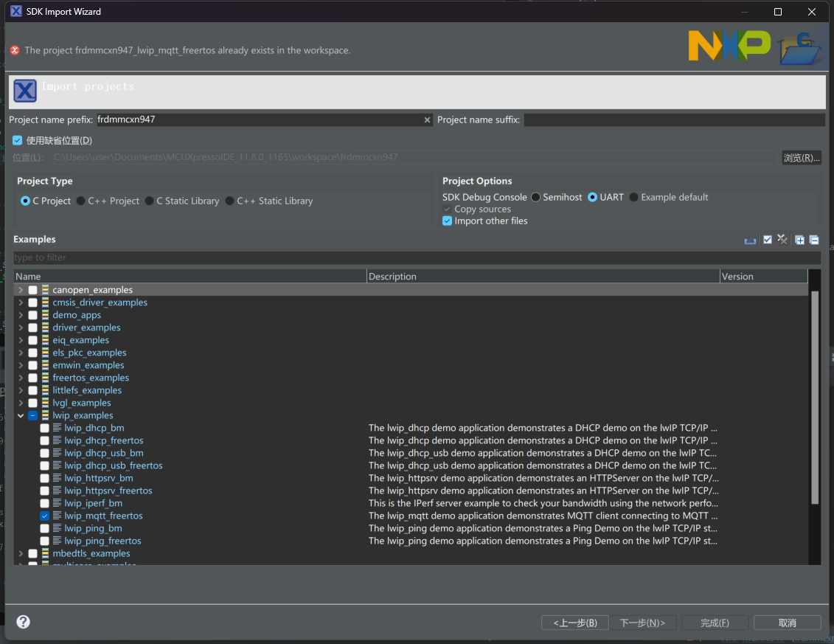
Task: Click the examples list vertical scrollbar
Action: pos(814,397)
